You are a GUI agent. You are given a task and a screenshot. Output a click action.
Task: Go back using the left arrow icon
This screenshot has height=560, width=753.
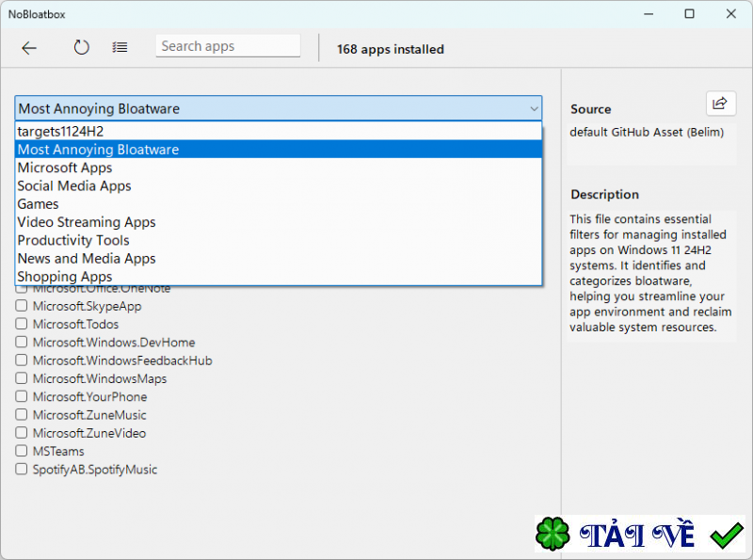[29, 48]
